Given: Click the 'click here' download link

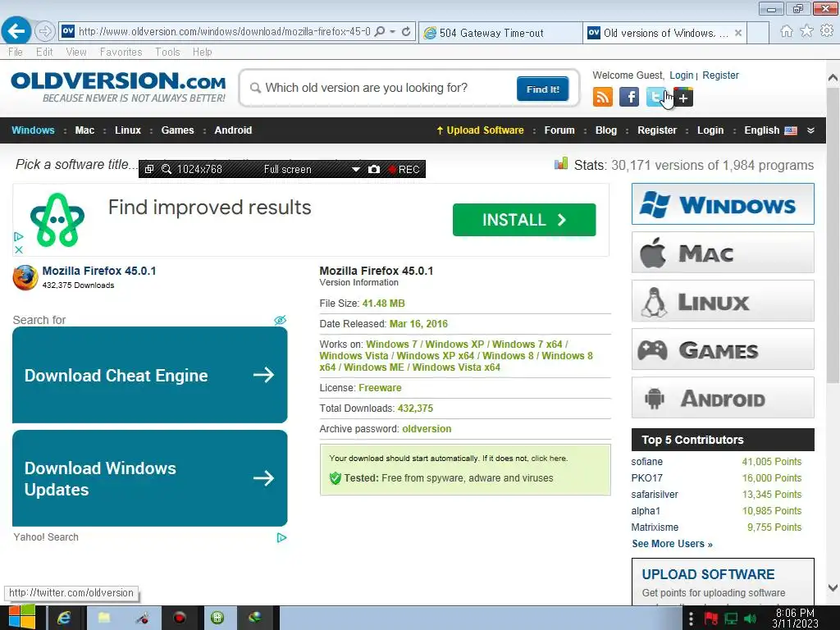Looking at the screenshot, I should 549,459.
